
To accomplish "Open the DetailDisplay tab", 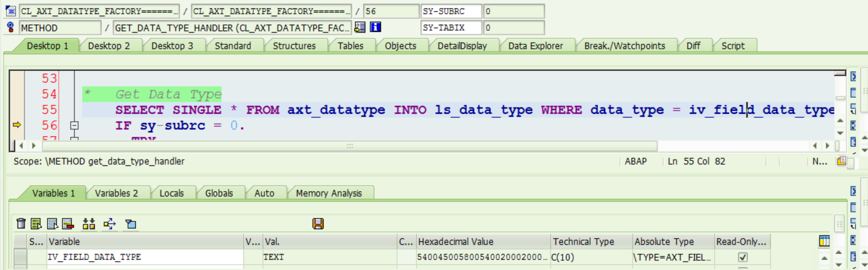I will 462,46.
